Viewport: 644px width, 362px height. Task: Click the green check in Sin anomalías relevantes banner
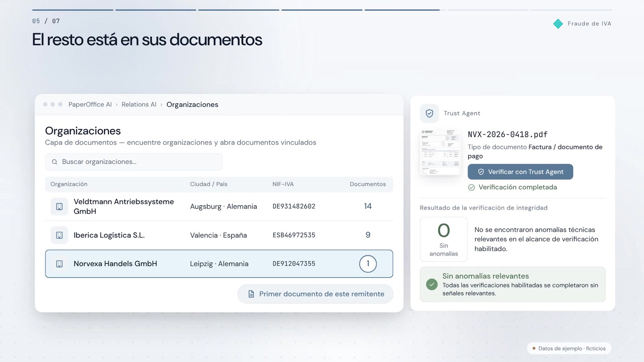point(432,284)
